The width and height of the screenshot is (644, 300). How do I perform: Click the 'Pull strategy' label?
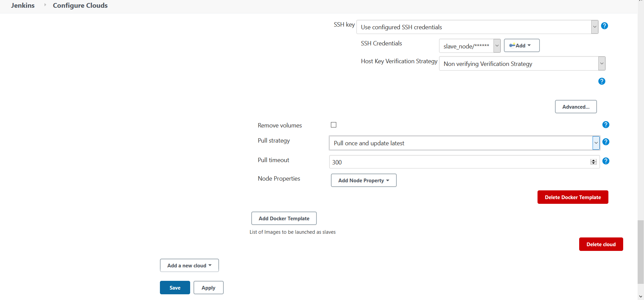click(274, 141)
